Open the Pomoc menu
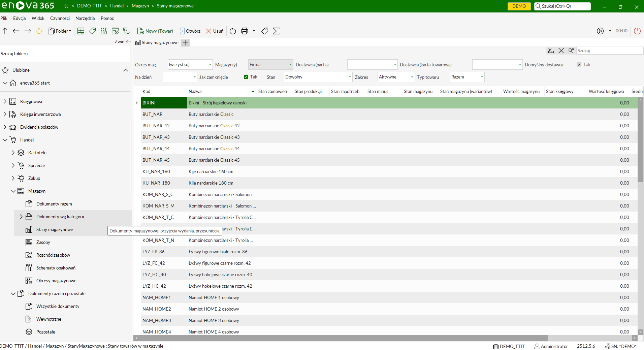This screenshot has height=350, width=644. pyautogui.click(x=107, y=18)
